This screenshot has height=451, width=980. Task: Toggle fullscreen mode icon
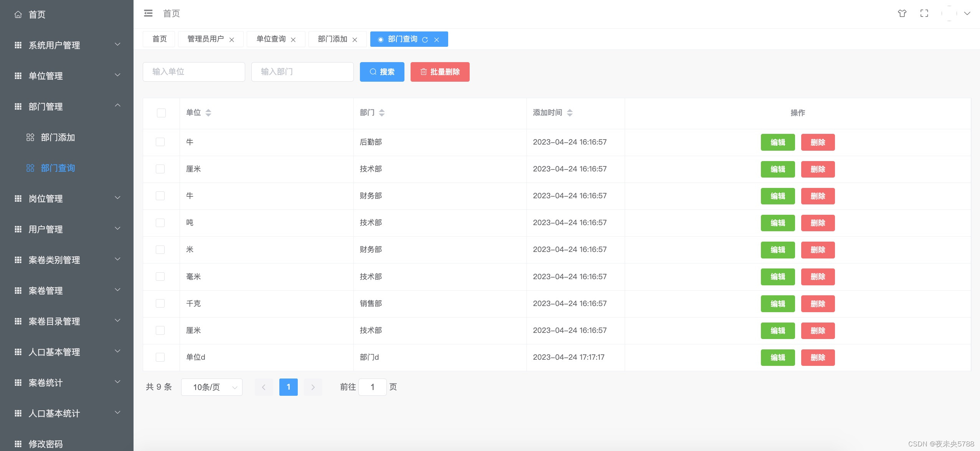924,13
